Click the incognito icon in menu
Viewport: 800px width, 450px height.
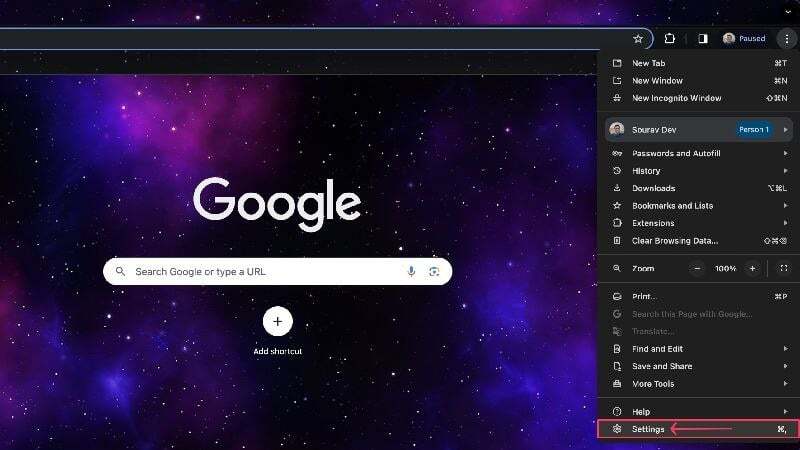pyautogui.click(x=617, y=98)
